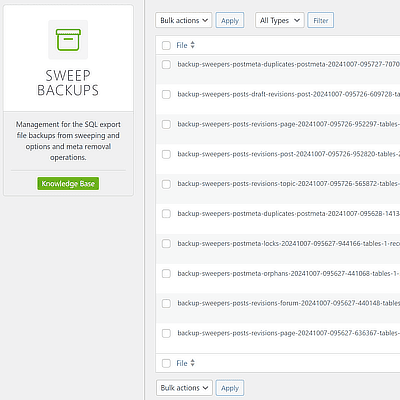Tick the checkbox for posts-revisions-topic backup
This screenshot has height=400, width=400.
(x=166, y=184)
